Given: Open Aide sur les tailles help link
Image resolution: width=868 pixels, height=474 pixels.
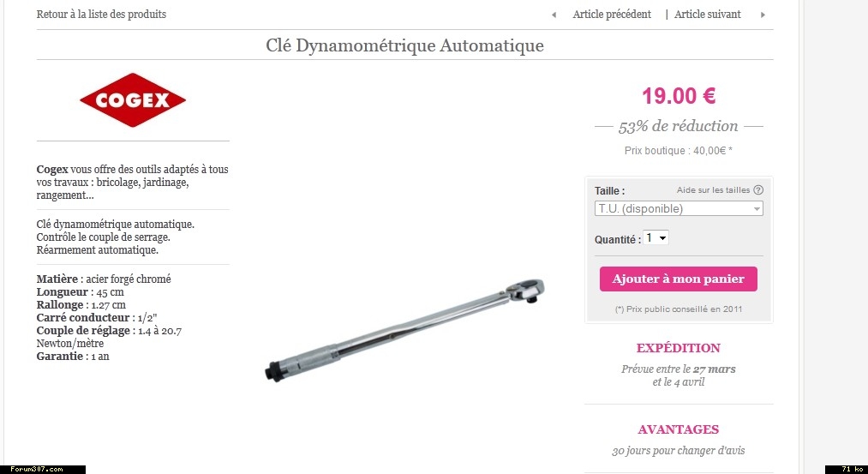Looking at the screenshot, I should (x=713, y=190).
